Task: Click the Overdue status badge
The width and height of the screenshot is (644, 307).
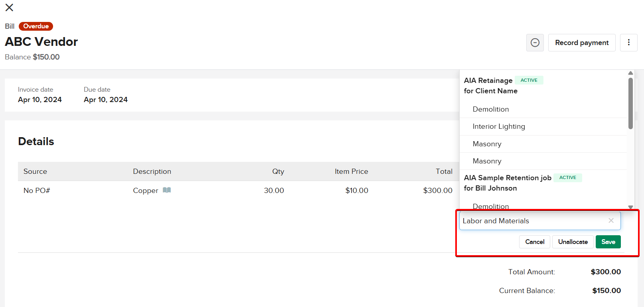Action: (x=36, y=26)
